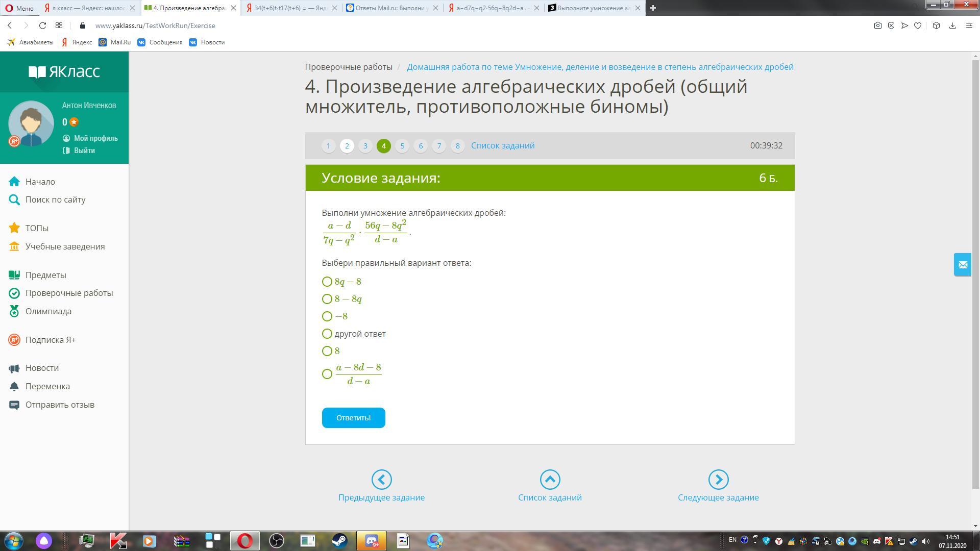This screenshot has height=551, width=980.
Task: Choose the другой ответ radio option
Action: point(327,334)
